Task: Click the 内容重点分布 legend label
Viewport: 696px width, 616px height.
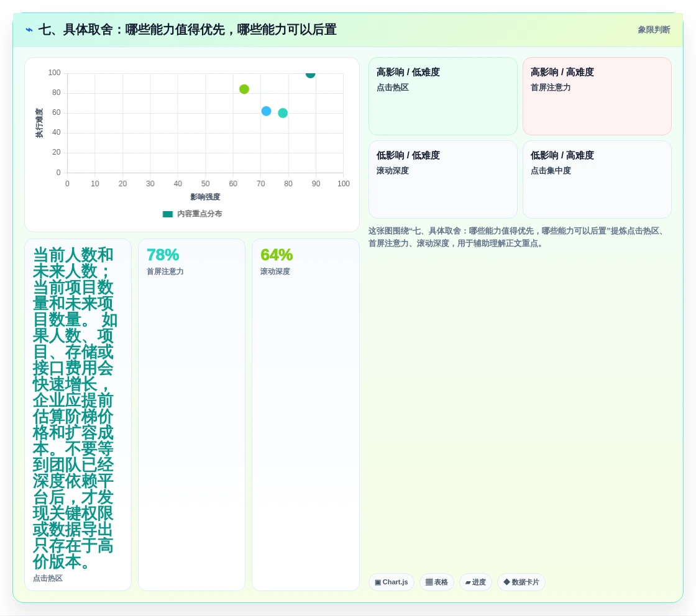Action: coord(199,214)
